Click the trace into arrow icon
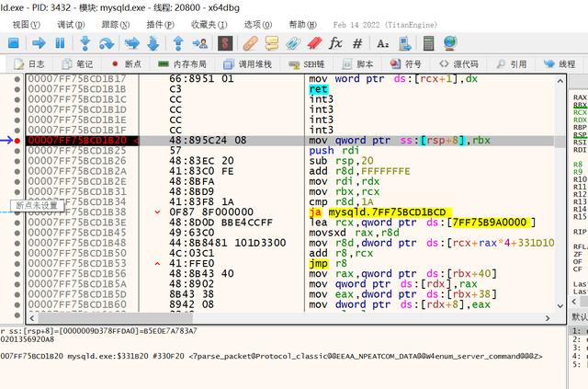Image resolution: width=588 pixels, height=389 pixels. click(x=131, y=43)
